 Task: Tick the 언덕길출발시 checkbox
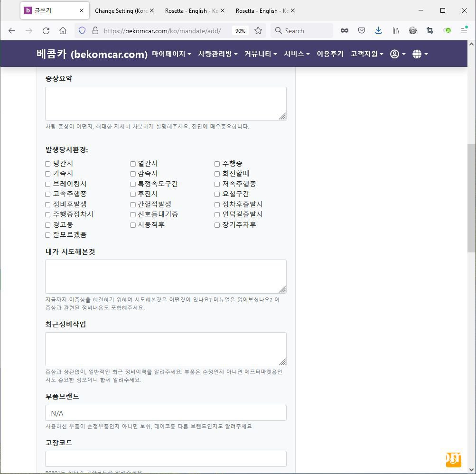click(217, 214)
